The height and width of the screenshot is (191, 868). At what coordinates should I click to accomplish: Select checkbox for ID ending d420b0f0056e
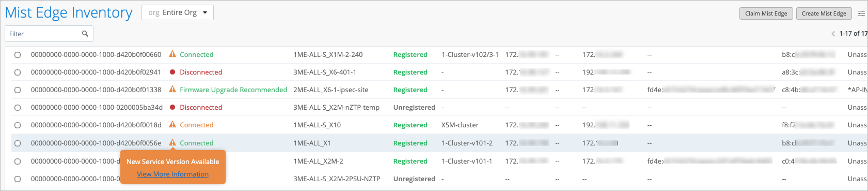click(x=18, y=143)
